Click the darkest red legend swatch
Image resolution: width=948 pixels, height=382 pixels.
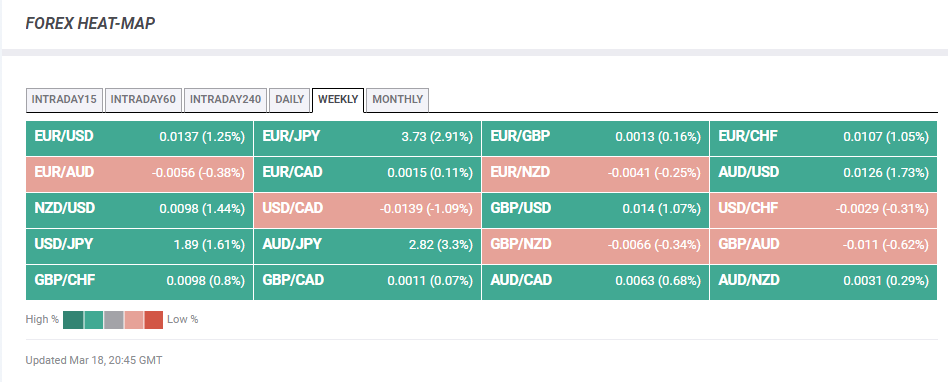click(154, 320)
